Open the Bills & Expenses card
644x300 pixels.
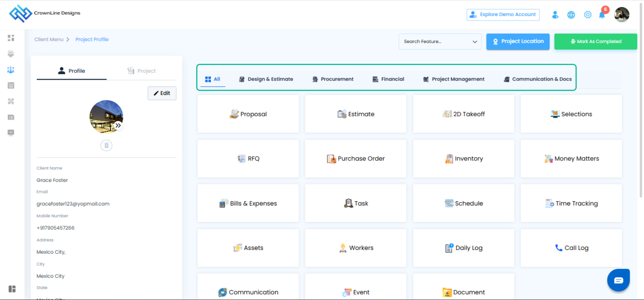pyautogui.click(x=248, y=203)
